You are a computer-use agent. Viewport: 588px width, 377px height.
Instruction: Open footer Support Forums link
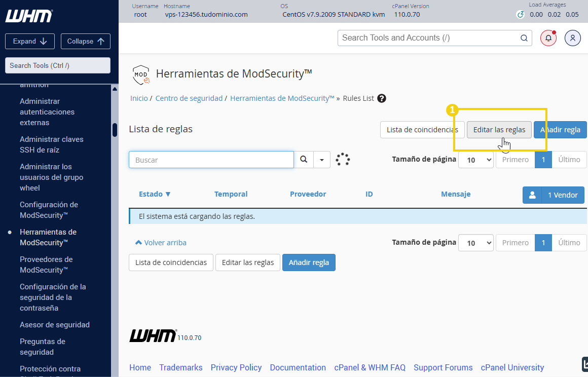coord(443,368)
